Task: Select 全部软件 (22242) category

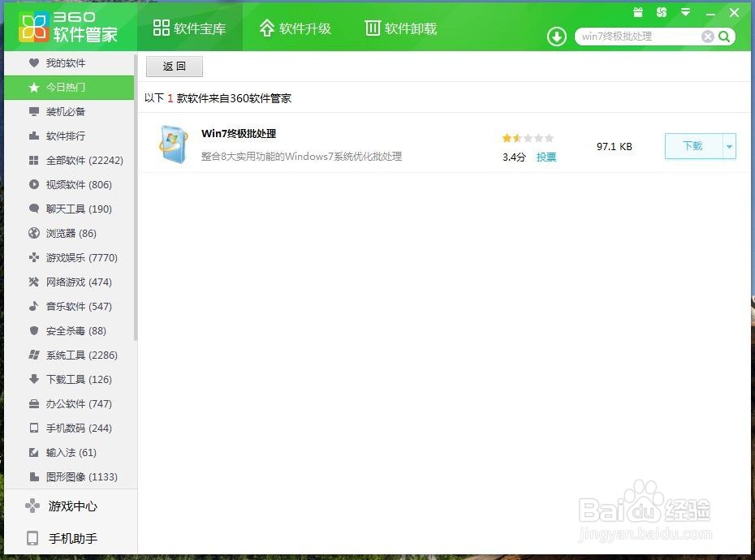Action: [69, 161]
